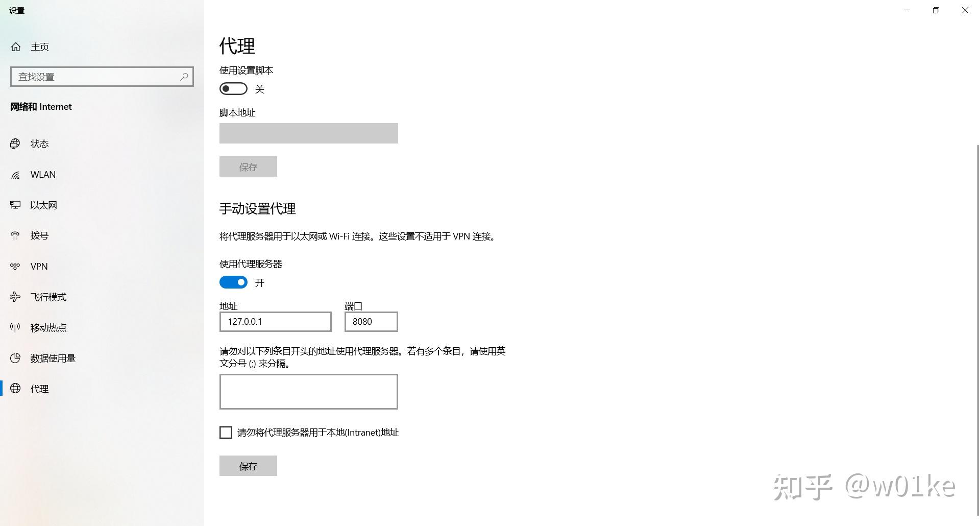Open 数据使用量 page
980x526 pixels.
pos(102,358)
